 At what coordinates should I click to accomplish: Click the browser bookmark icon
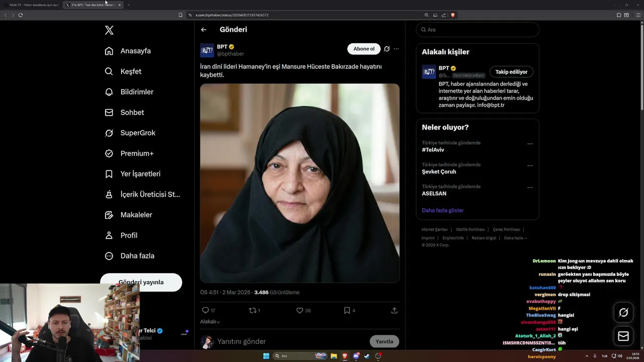(x=181, y=15)
